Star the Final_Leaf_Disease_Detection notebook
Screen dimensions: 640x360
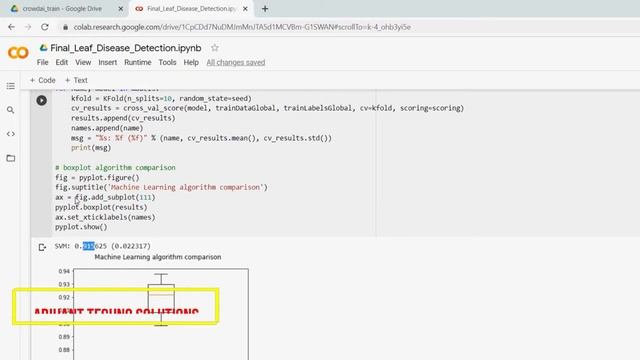(215, 48)
